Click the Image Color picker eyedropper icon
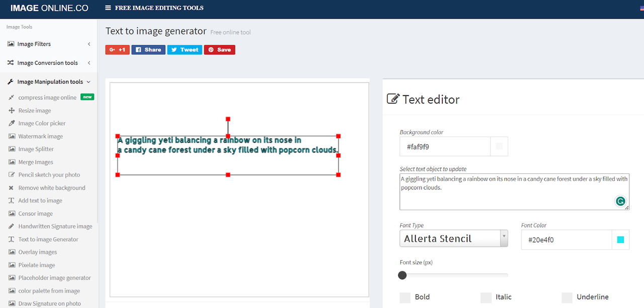644x308 pixels. 12,123
